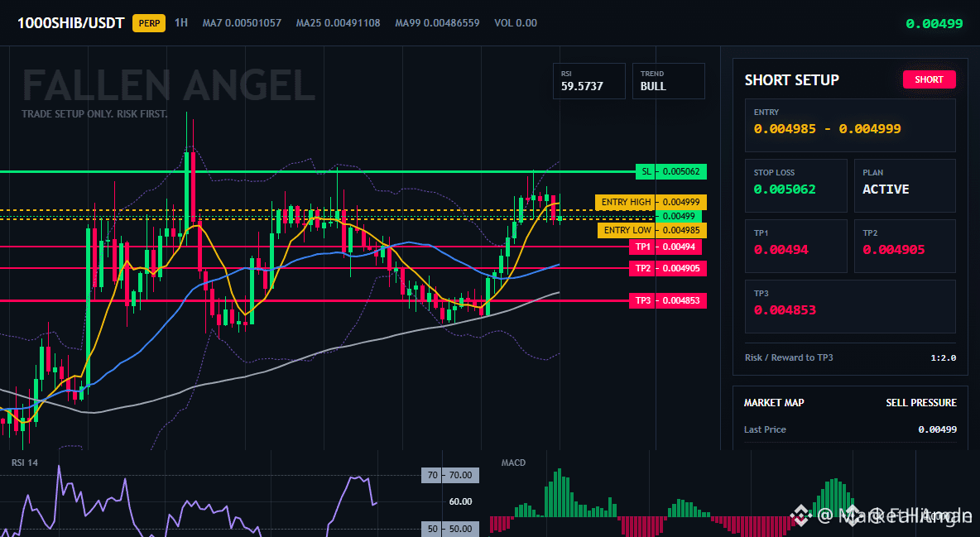Click the current price 0.00499 chart tag
The width and height of the screenshot is (980, 537).
(679, 216)
